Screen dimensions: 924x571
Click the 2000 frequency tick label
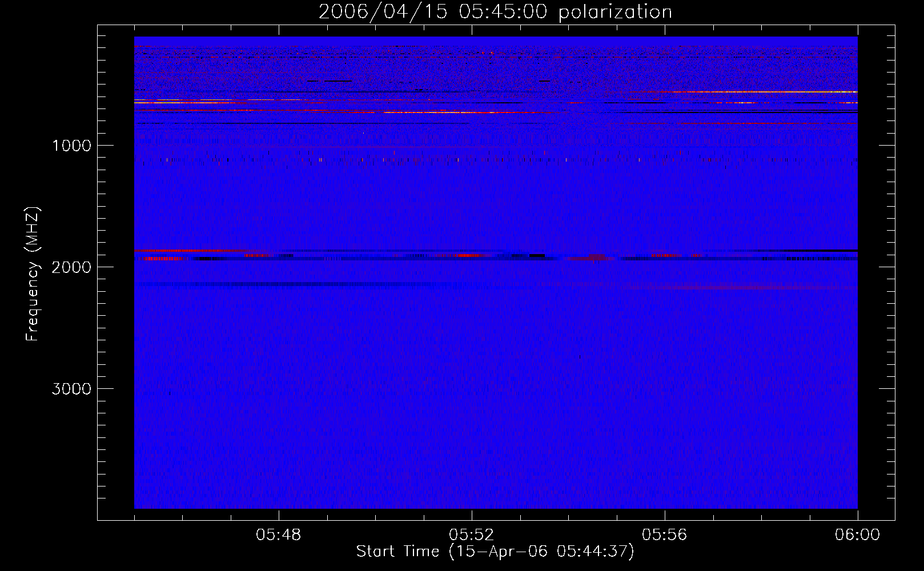pyautogui.click(x=71, y=267)
